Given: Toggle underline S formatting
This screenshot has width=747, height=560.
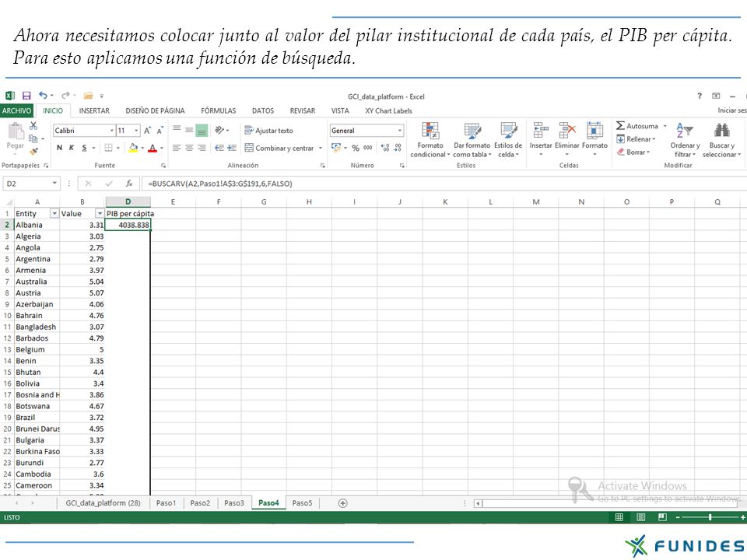Looking at the screenshot, I should pos(84,148).
